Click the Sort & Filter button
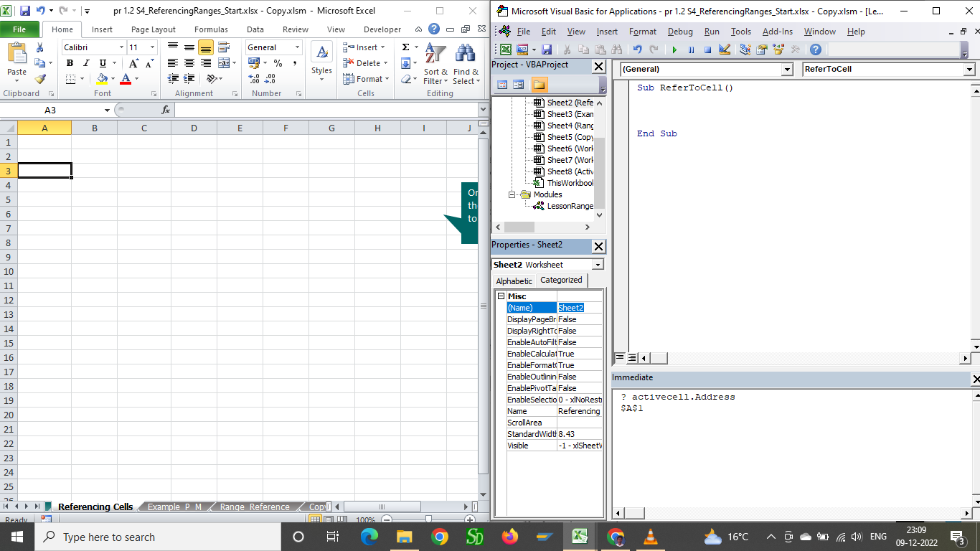Viewport: 980px width, 551px height. coord(435,64)
